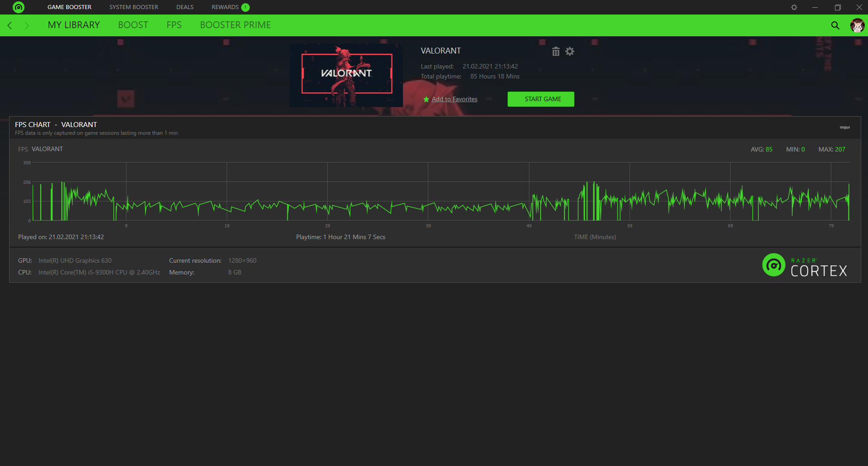The image size is (868, 466).
Task: Click Intel UHD Graphics 630 text
Action: click(75, 260)
